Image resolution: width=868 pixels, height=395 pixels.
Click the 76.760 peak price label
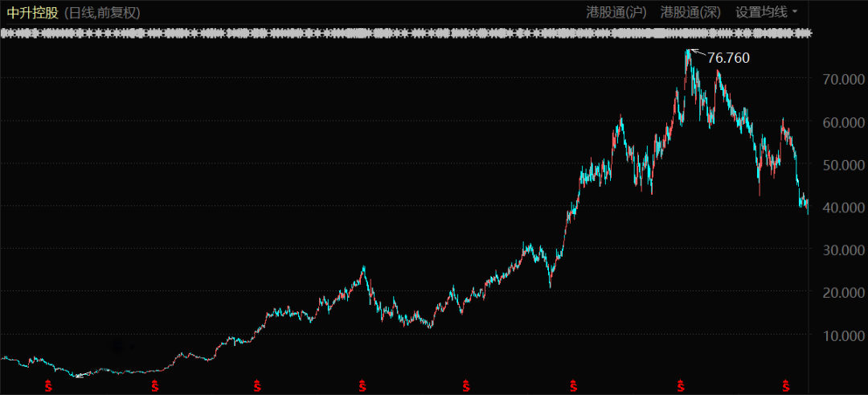[x=728, y=58]
